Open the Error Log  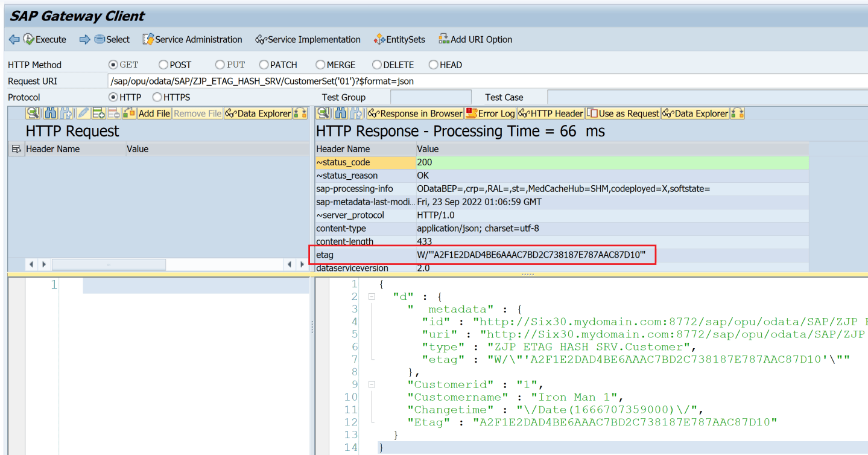pos(490,113)
